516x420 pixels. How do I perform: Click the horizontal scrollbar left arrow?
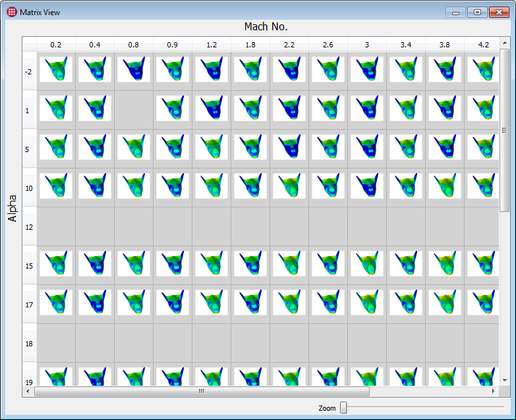tap(28, 391)
